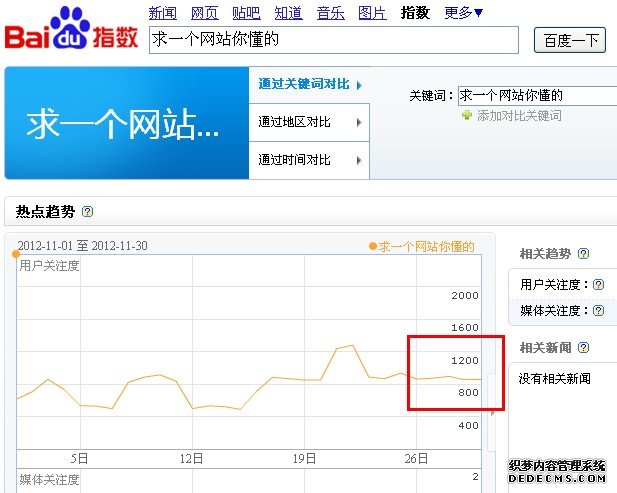Open help icon next to 媒体关注度

pos(598,311)
